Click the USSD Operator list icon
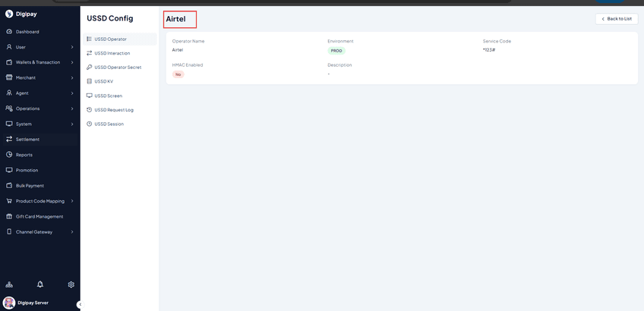 point(89,39)
